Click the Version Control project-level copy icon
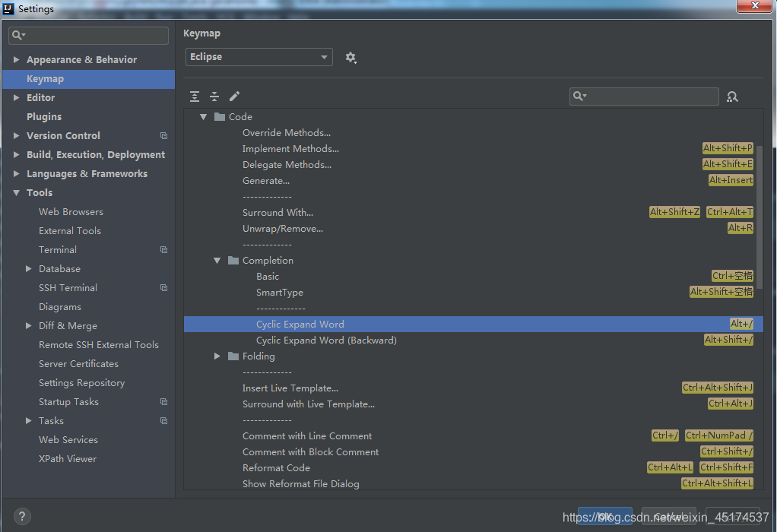This screenshot has height=532, width=777. (164, 136)
